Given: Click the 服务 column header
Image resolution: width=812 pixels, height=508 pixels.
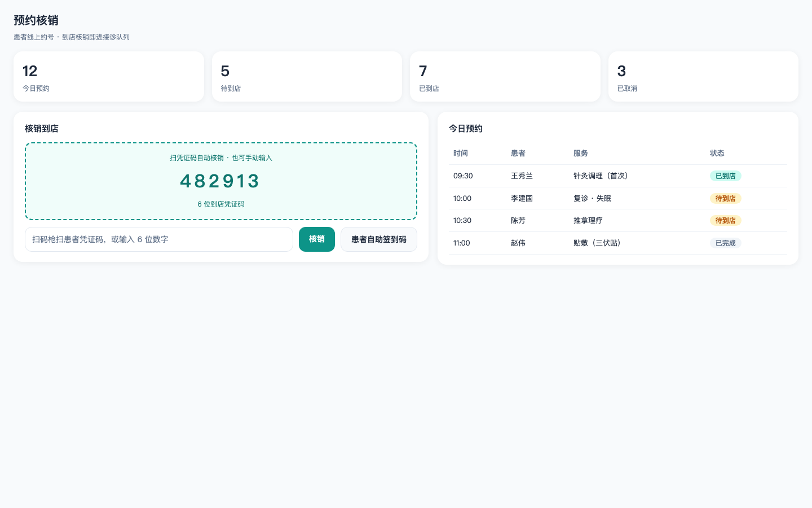Looking at the screenshot, I should (581, 154).
